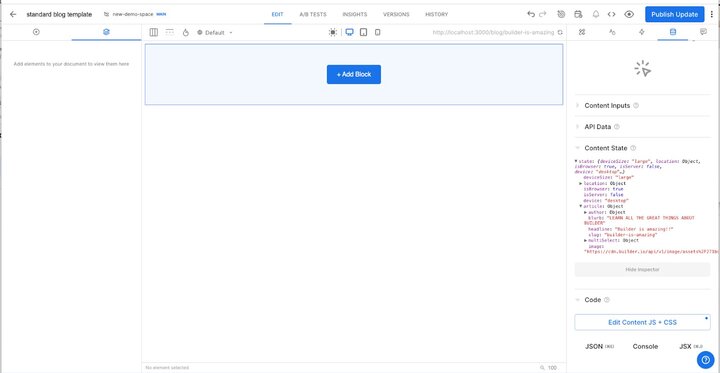Expand the author Object node
Viewport: 720px width, 373px height.
(585, 212)
